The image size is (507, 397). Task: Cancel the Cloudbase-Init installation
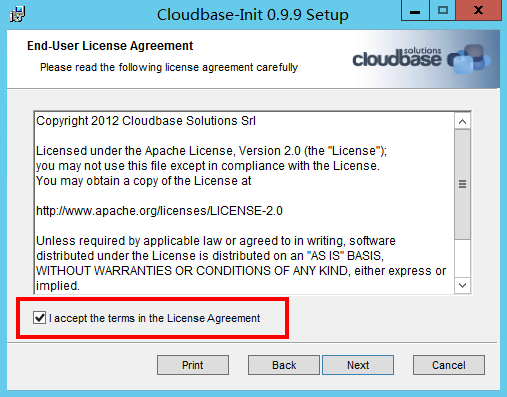click(x=449, y=365)
